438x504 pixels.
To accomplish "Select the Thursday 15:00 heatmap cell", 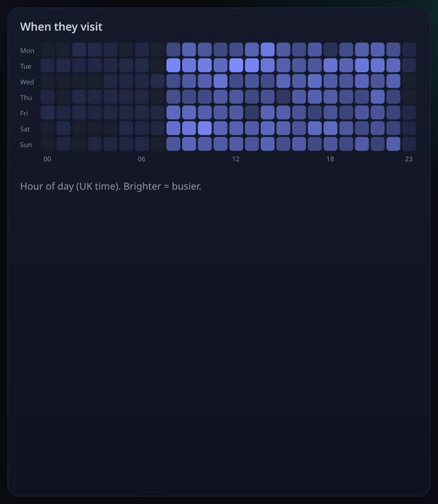I will tap(283, 97).
